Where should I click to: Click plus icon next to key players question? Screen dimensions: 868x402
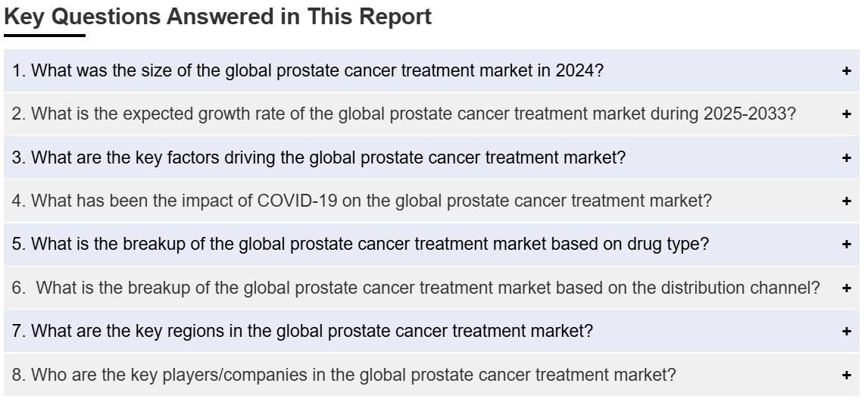click(846, 375)
